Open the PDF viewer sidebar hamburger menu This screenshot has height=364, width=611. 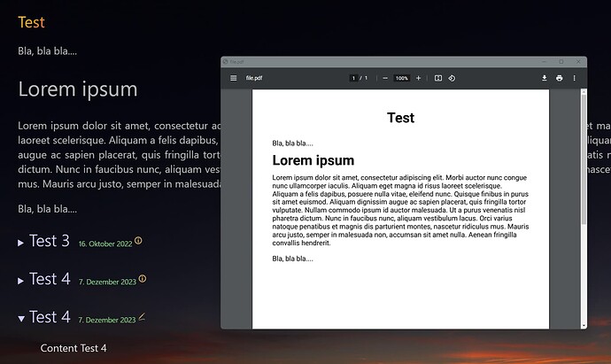234,78
